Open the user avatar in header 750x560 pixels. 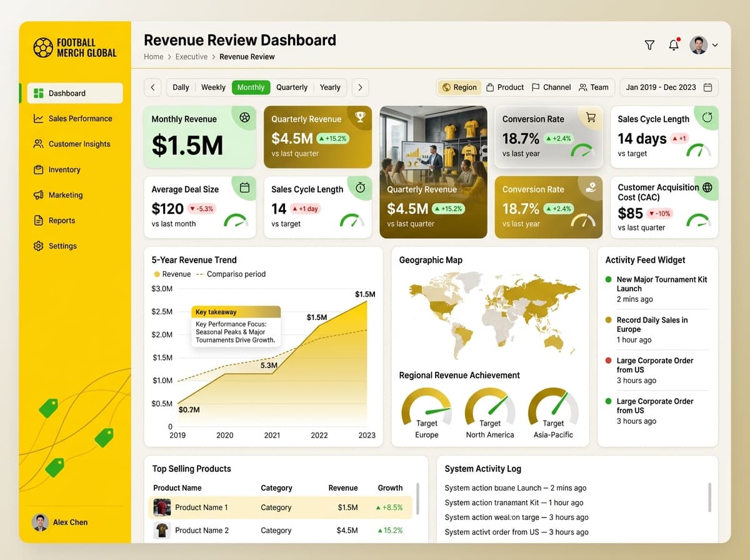(699, 45)
